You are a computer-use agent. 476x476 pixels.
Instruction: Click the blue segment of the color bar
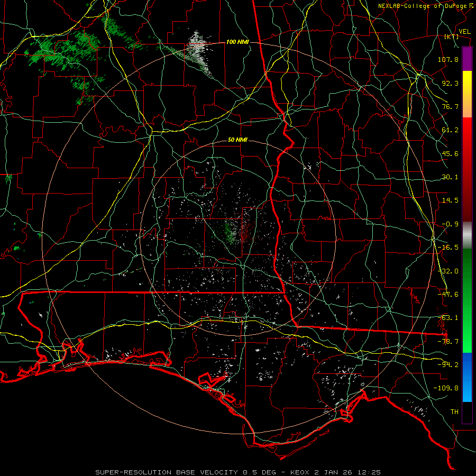point(467,377)
